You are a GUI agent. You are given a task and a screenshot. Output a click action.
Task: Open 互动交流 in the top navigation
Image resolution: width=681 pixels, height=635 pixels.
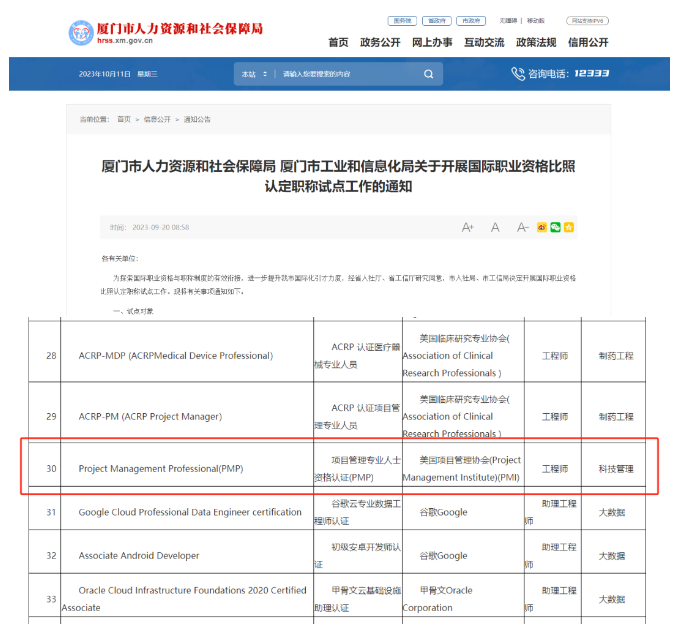[x=484, y=42]
